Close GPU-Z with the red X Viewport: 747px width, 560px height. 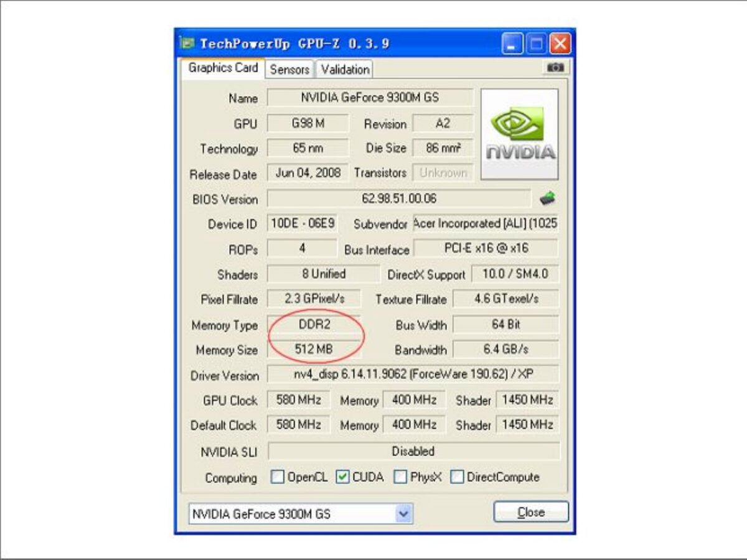[560, 44]
